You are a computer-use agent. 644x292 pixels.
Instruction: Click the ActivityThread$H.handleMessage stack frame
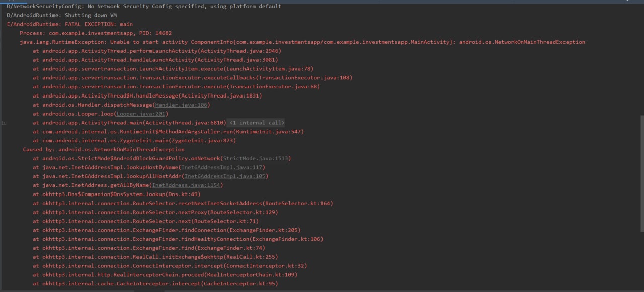[147, 96]
